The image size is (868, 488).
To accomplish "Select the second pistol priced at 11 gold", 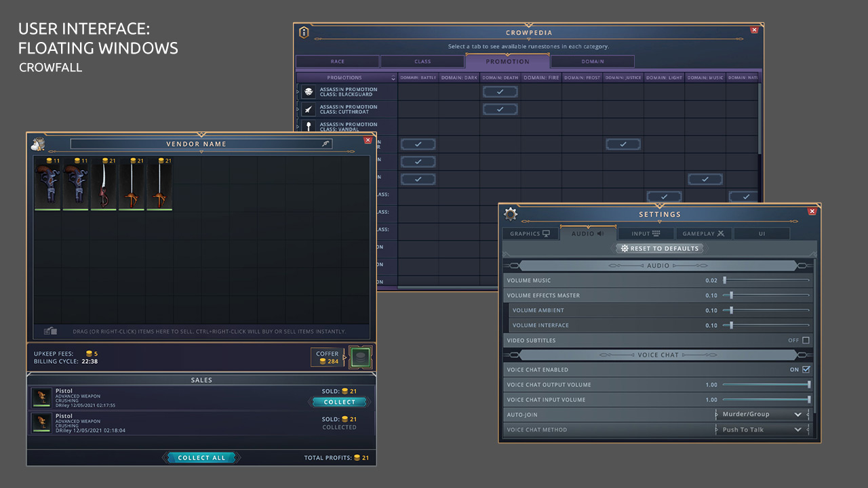I will pos(75,184).
